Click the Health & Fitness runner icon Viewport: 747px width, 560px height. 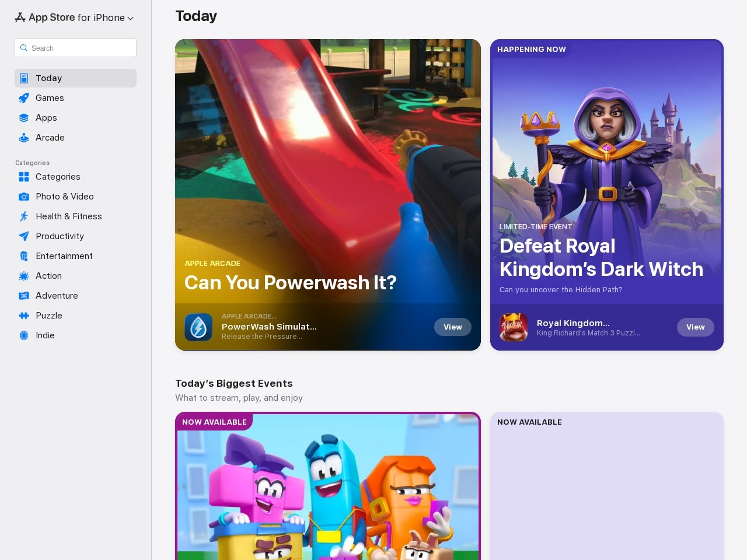point(24,216)
